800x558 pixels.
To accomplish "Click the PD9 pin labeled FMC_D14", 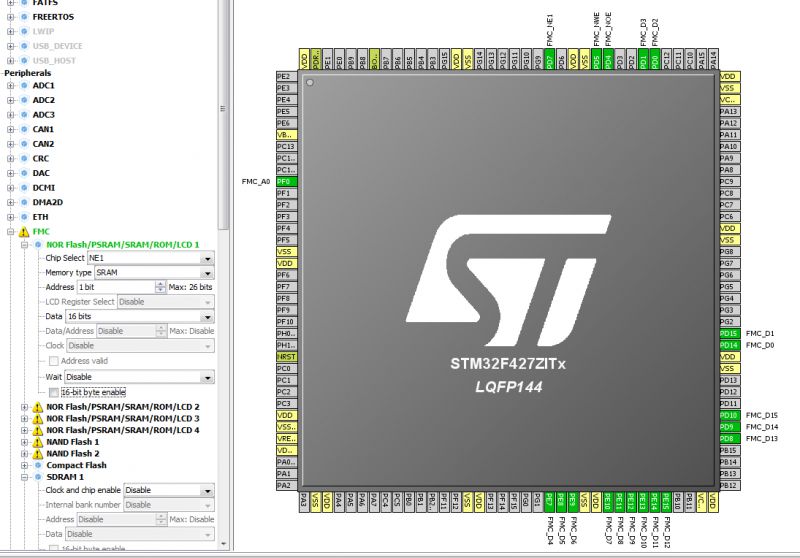I will coord(730,427).
